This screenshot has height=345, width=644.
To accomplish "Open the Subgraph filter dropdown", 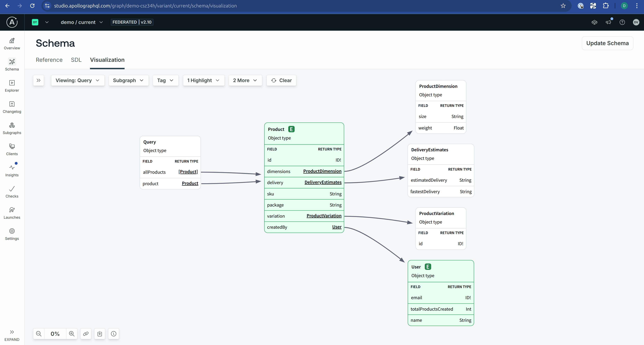I will (128, 81).
